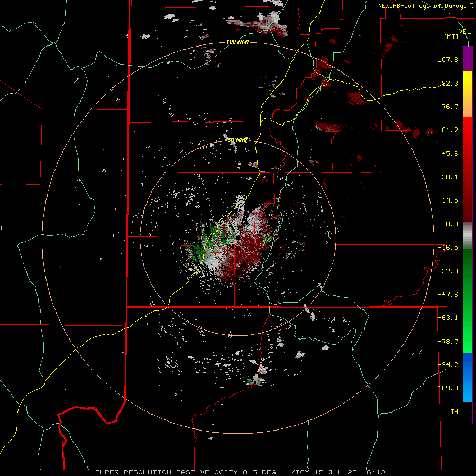Click the 14.5 velocity scale value
476x476 pixels.
[450, 200]
